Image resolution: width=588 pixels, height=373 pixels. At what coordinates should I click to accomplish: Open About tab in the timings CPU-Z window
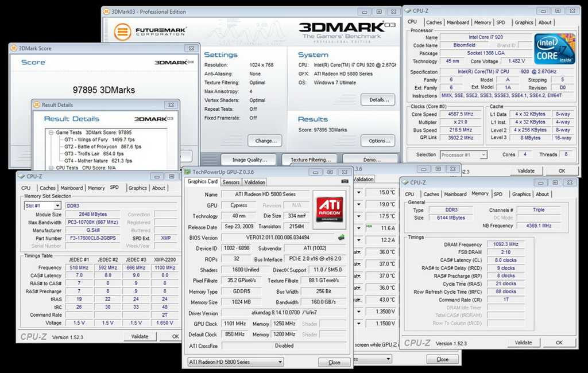542,194
